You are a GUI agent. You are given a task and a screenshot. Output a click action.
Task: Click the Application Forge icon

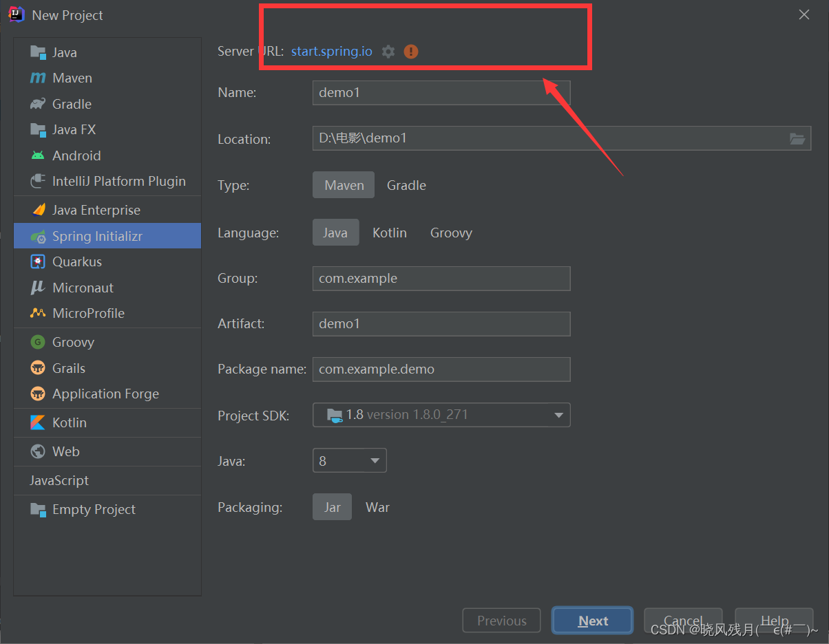coord(38,394)
